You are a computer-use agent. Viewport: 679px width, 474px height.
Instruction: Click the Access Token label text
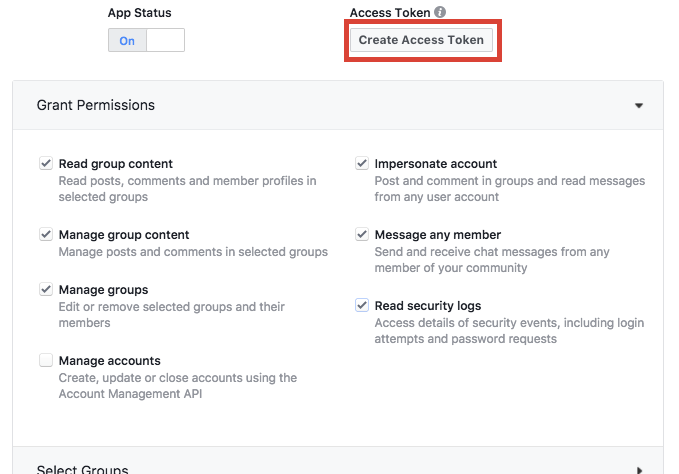(390, 13)
